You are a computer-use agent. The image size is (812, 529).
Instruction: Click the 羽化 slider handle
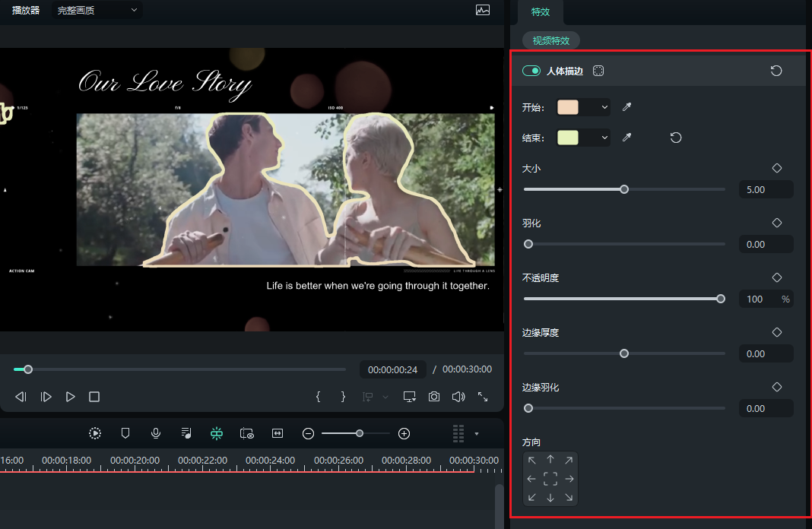[x=528, y=244]
